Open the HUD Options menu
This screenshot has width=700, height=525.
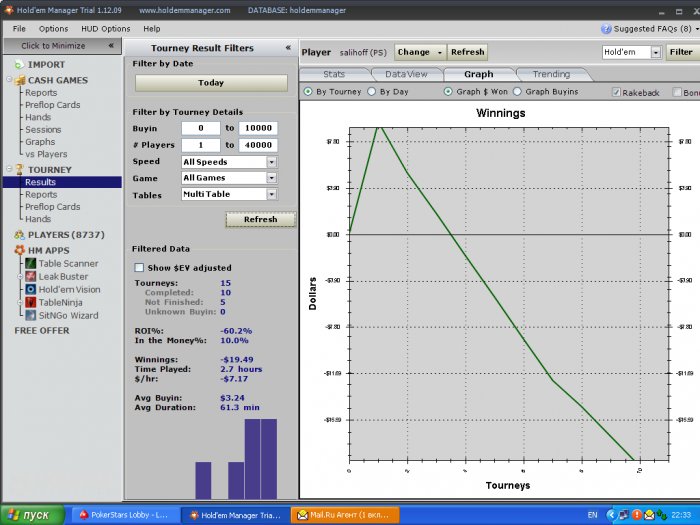click(105, 29)
